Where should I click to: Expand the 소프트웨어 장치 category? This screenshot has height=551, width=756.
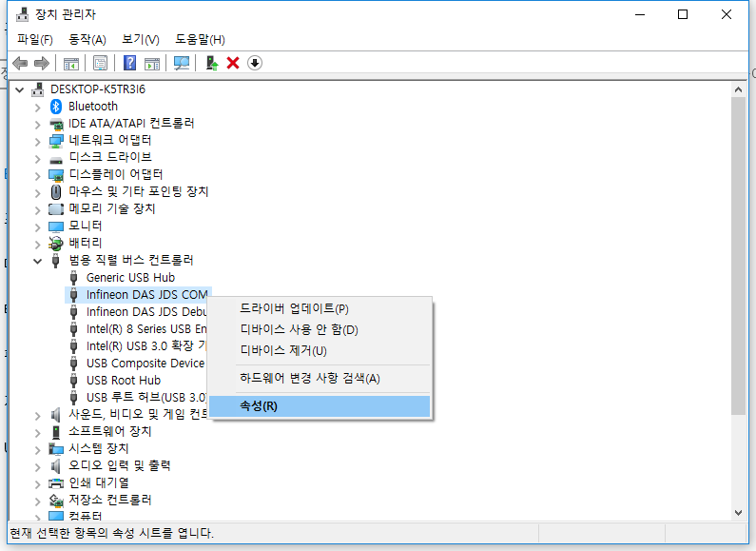pos(38,432)
